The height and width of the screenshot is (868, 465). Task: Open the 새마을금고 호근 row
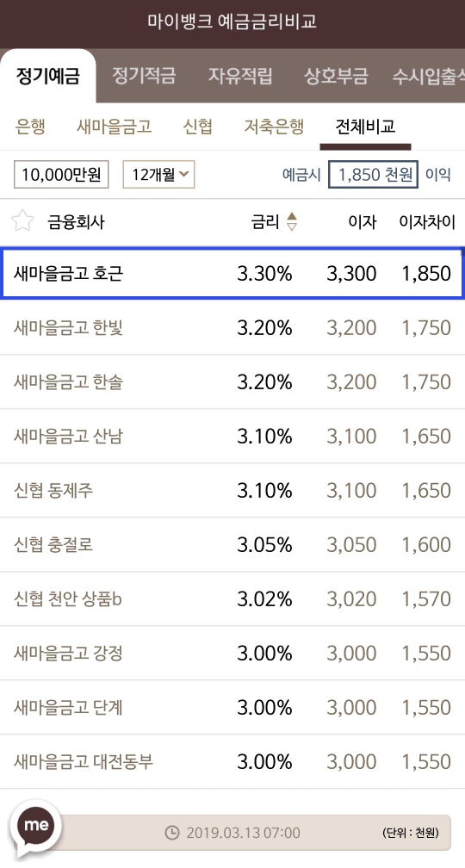point(232,273)
